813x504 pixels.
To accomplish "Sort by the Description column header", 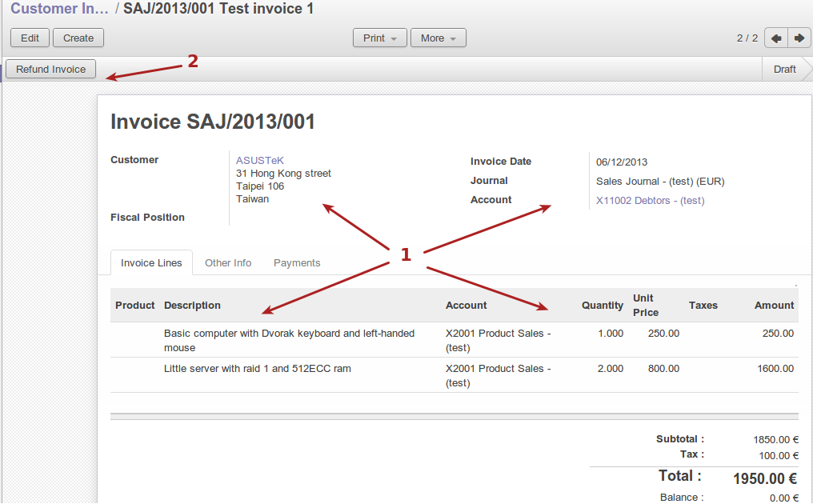I will pos(192,305).
